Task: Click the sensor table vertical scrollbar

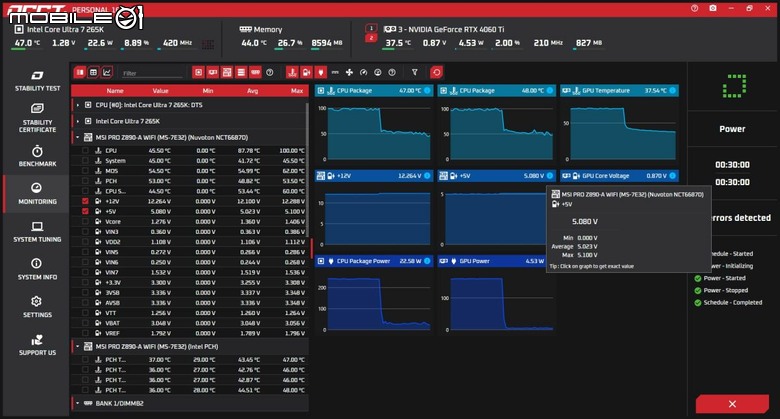Action: point(307,169)
